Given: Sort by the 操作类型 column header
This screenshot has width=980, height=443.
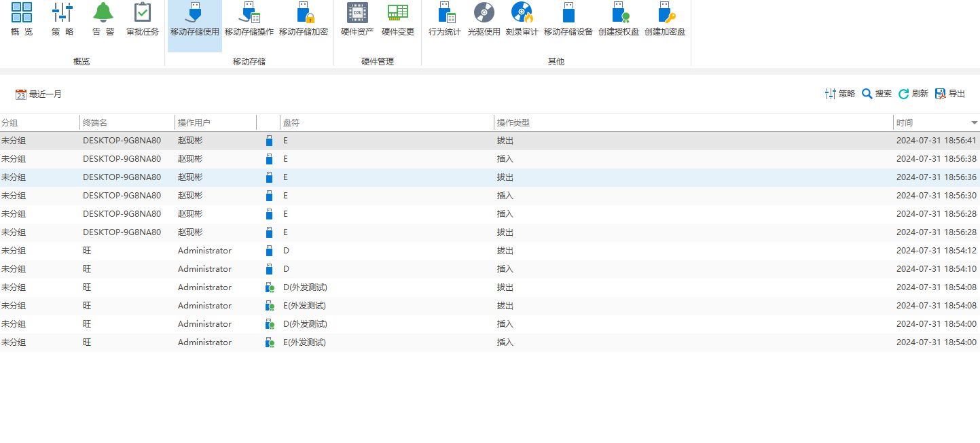Looking at the screenshot, I should coord(693,123).
